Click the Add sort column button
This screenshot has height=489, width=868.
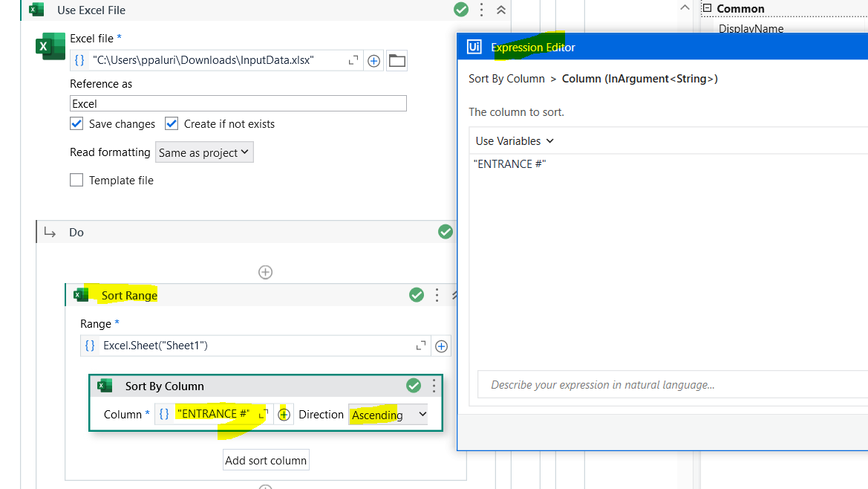click(x=266, y=460)
